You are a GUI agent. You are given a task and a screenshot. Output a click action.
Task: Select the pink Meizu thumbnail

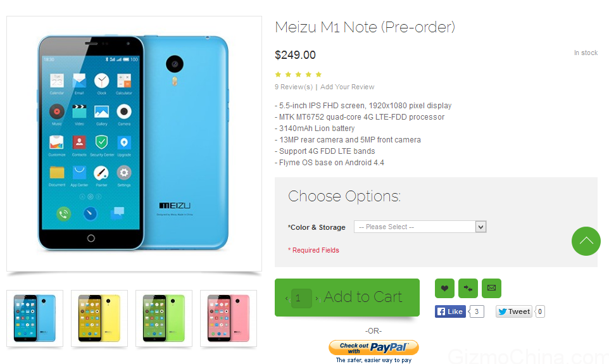point(229,318)
